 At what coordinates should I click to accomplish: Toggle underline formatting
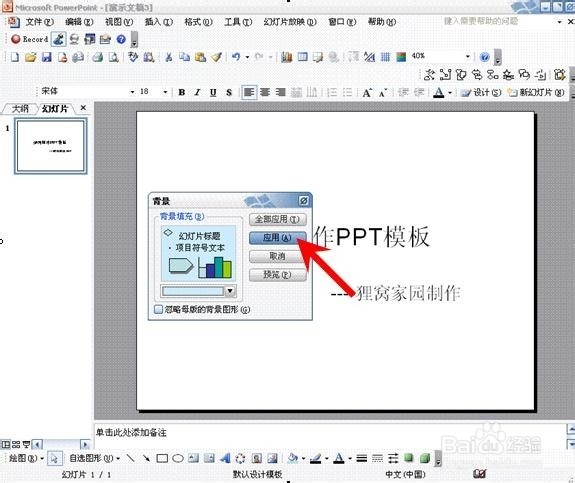click(x=213, y=92)
